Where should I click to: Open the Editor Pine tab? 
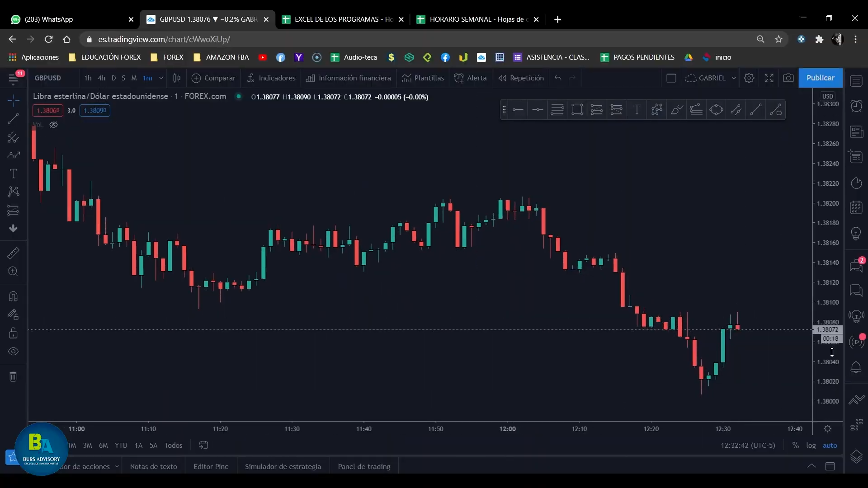click(x=211, y=466)
